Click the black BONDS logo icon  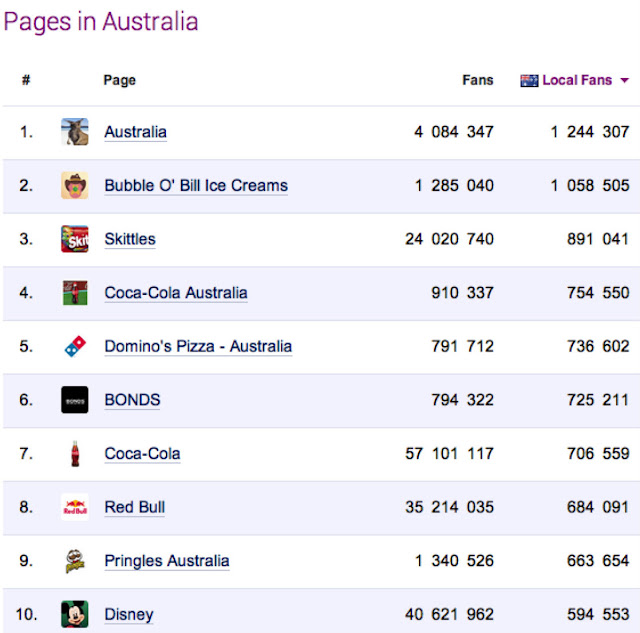(x=74, y=400)
